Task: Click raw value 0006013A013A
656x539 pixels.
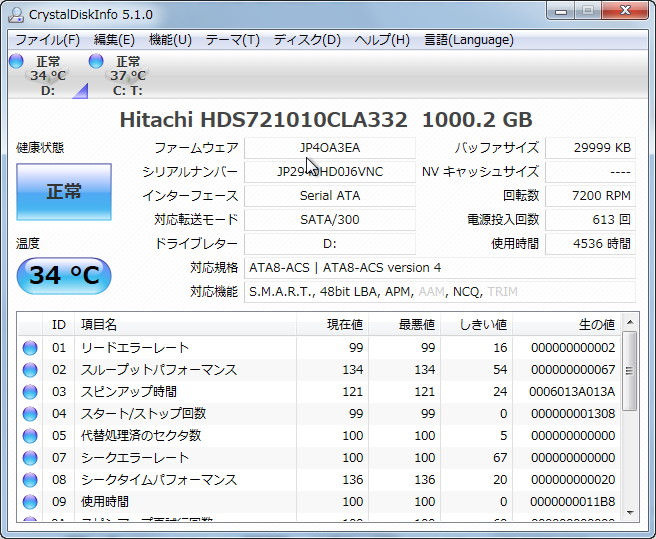Action: [x=572, y=392]
